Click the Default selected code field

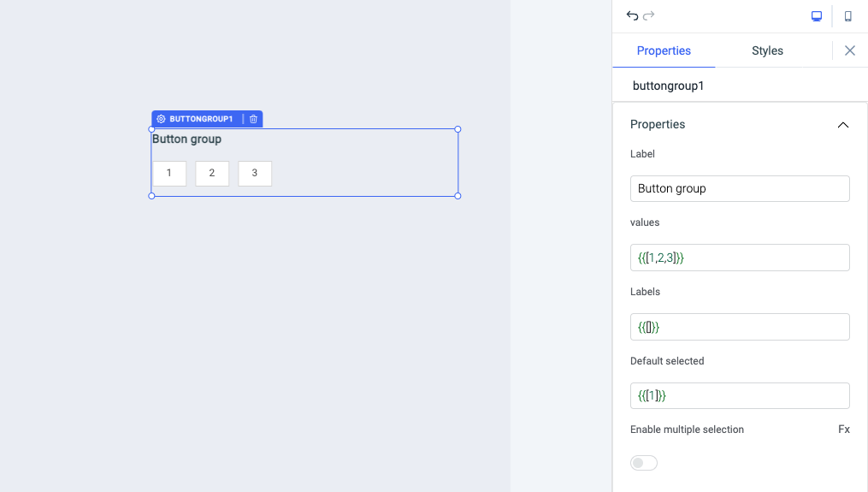(740, 395)
